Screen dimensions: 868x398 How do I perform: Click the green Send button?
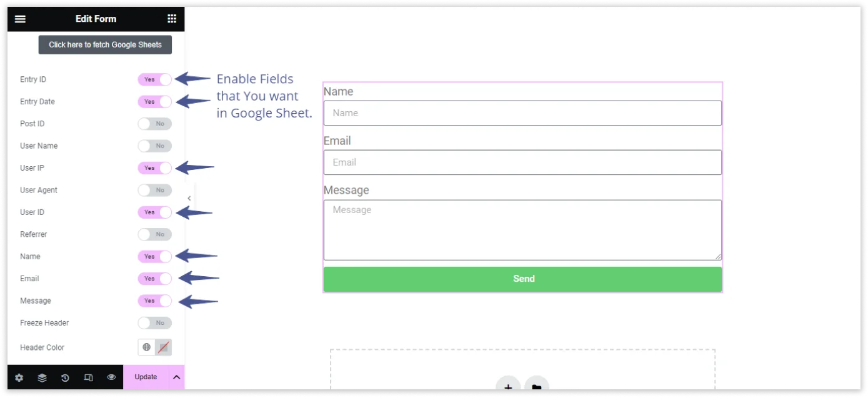coord(522,279)
